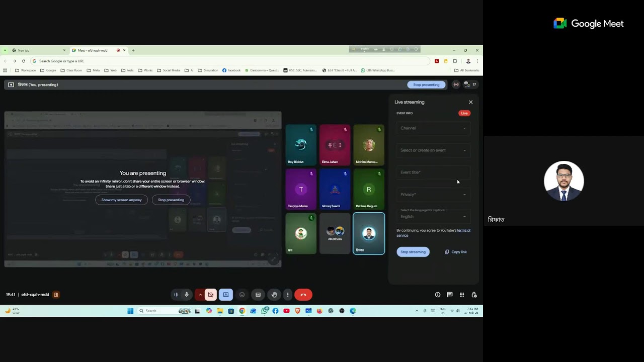Click Stop presenting in the top bar
Viewport: 644px width, 362px height.
pos(426,84)
